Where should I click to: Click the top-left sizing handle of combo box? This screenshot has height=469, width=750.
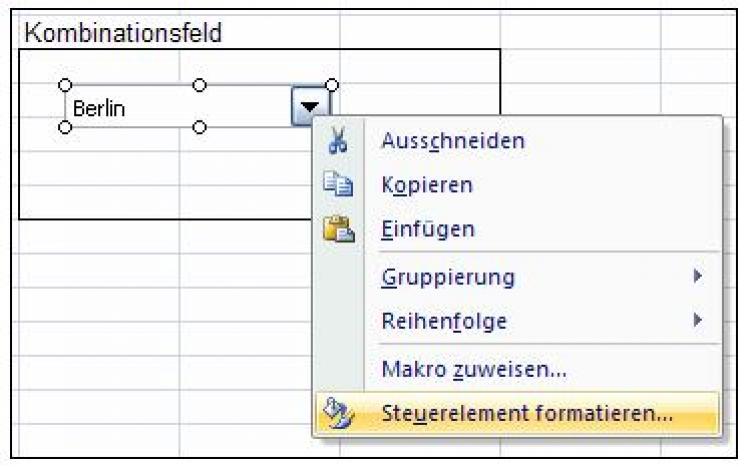pos(66,85)
